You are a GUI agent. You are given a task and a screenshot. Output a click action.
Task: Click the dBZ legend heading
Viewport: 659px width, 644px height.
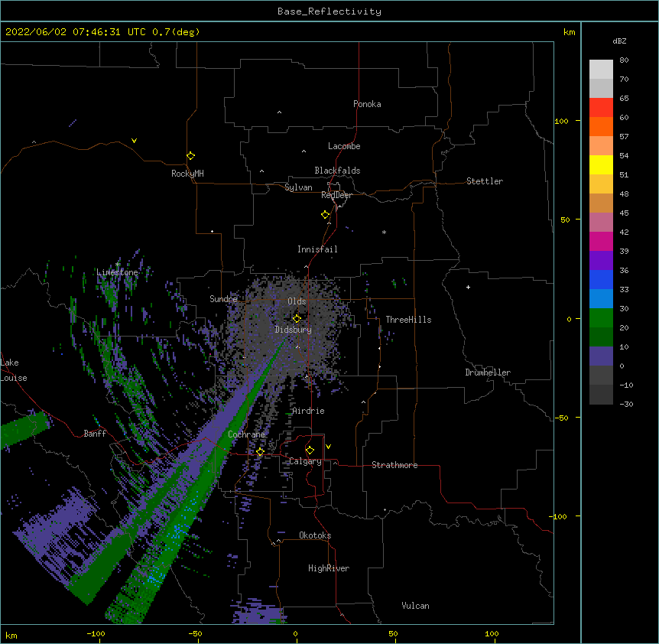tap(619, 41)
